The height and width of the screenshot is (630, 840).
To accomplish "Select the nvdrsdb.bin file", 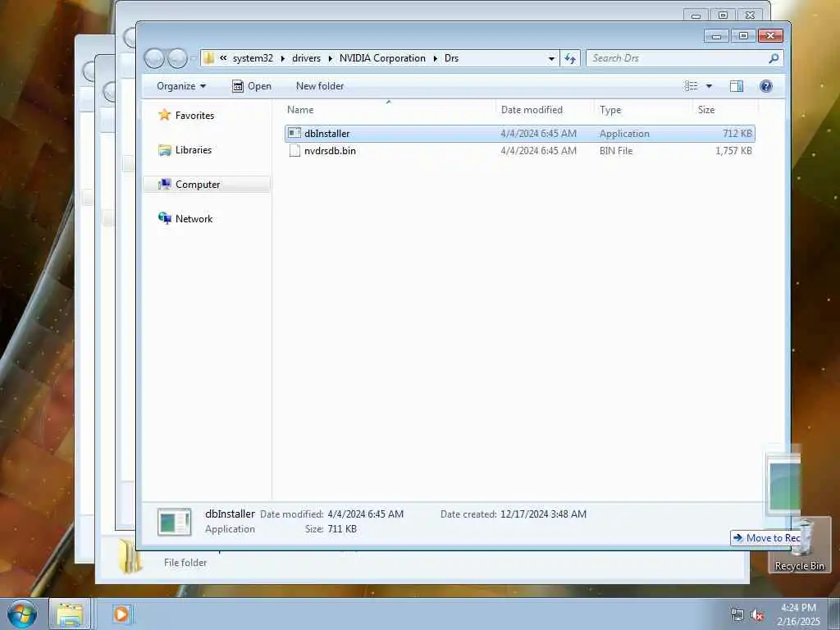I will [519, 151].
